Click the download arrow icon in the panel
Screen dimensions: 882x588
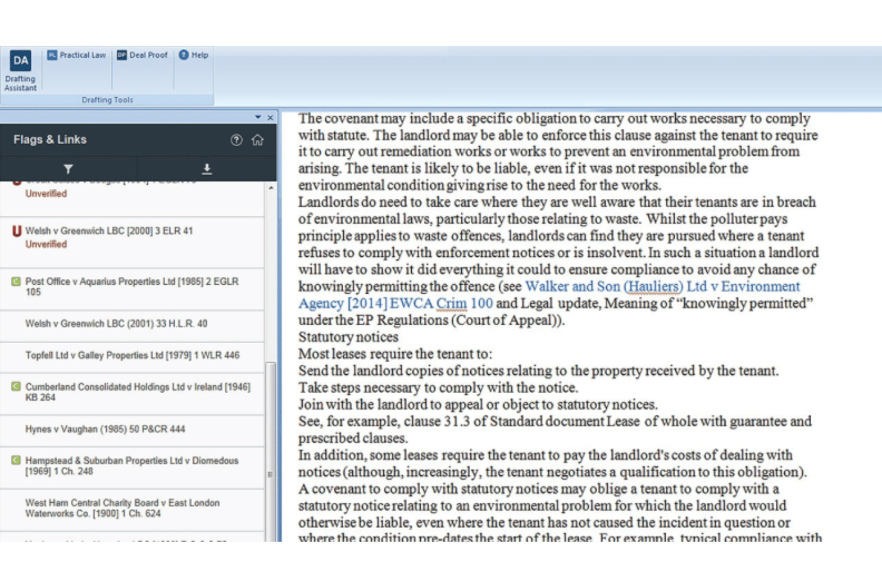tap(207, 169)
